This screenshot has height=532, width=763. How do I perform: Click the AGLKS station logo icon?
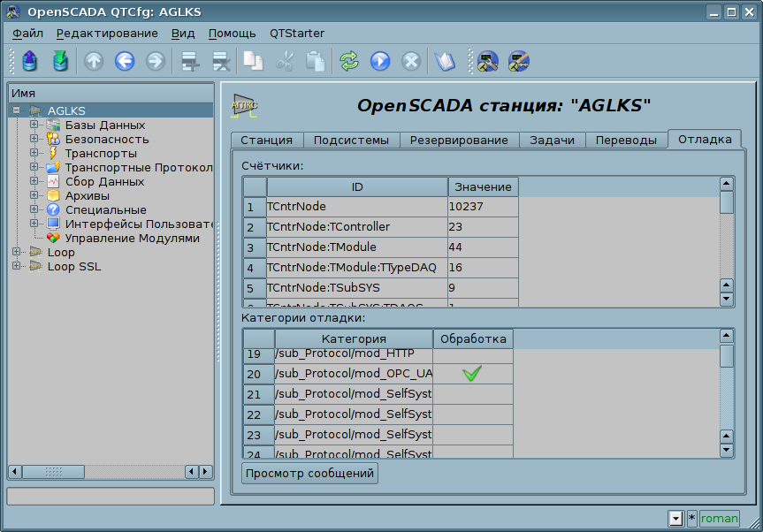coord(244,105)
